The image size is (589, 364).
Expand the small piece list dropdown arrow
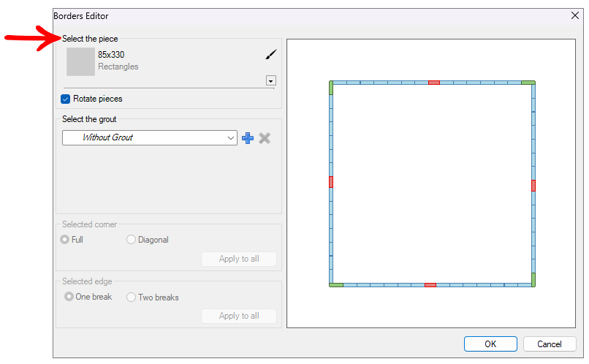(270, 80)
